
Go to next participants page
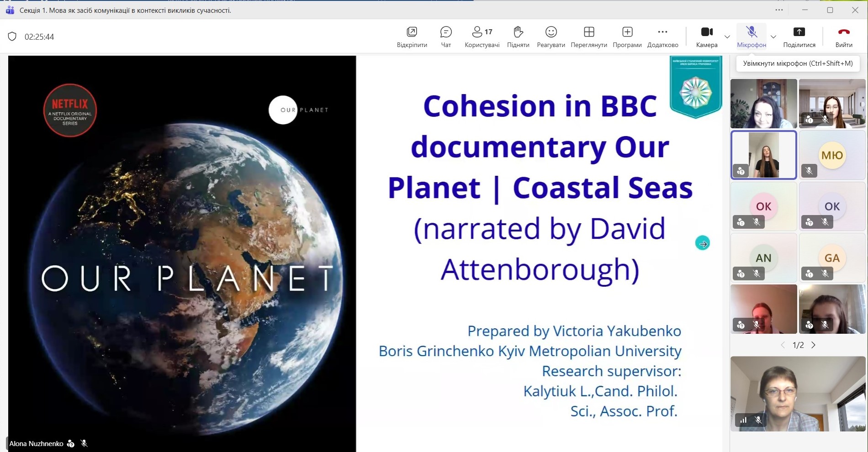[x=813, y=345]
